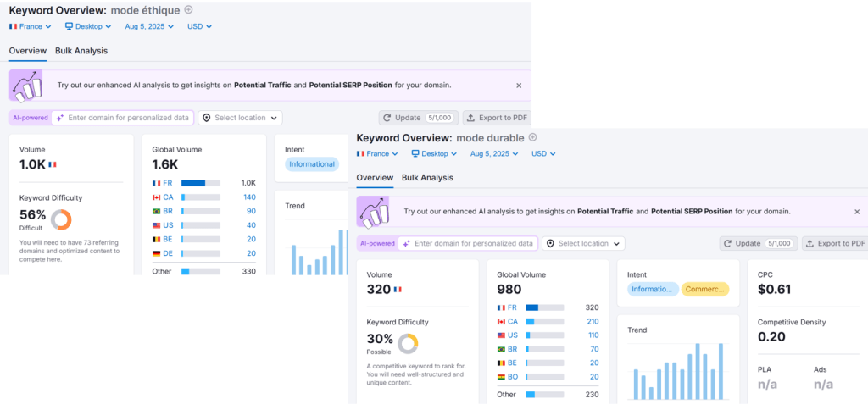Select the Overview tab in mode durable panel
Image resolution: width=868 pixels, height=410 pixels.
[375, 178]
